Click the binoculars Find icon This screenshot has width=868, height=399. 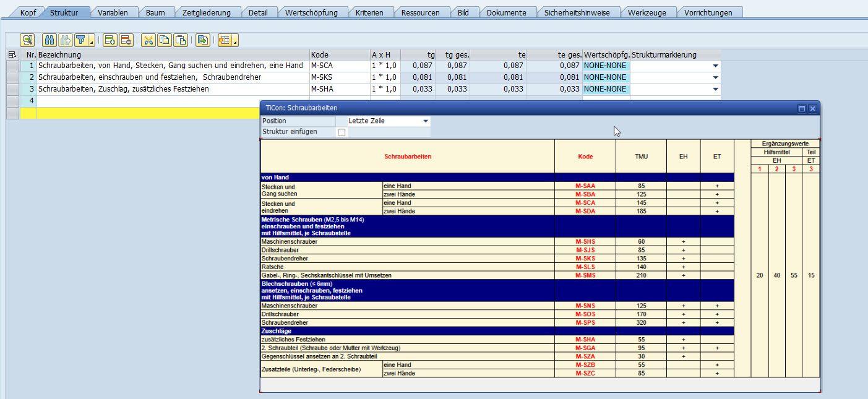point(50,40)
